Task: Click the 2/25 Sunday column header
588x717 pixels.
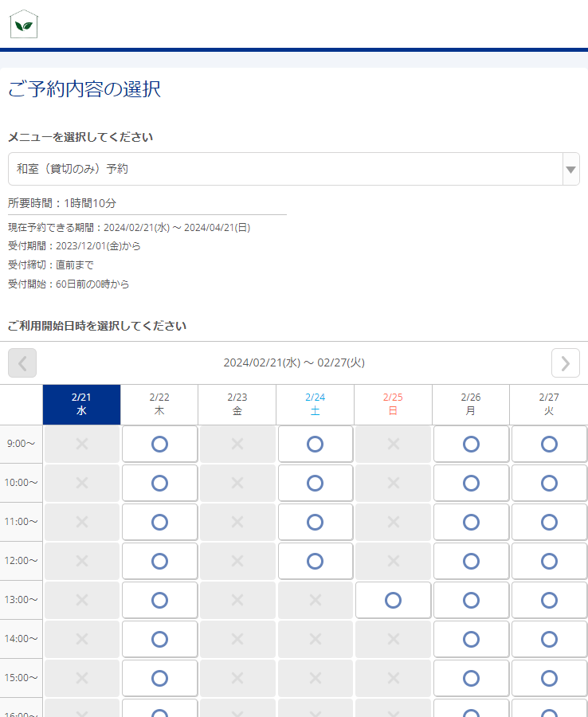Action: 393,405
